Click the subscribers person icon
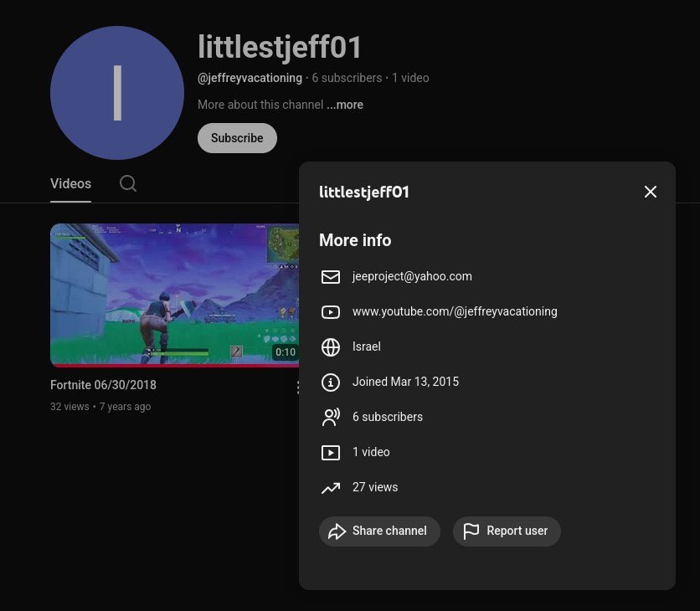Screen dimensions: 700x611 pyautogui.click(x=331, y=418)
